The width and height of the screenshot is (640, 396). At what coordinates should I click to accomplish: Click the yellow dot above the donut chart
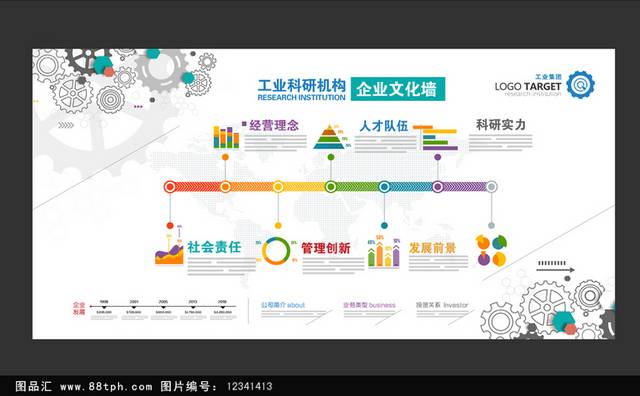click(x=278, y=225)
